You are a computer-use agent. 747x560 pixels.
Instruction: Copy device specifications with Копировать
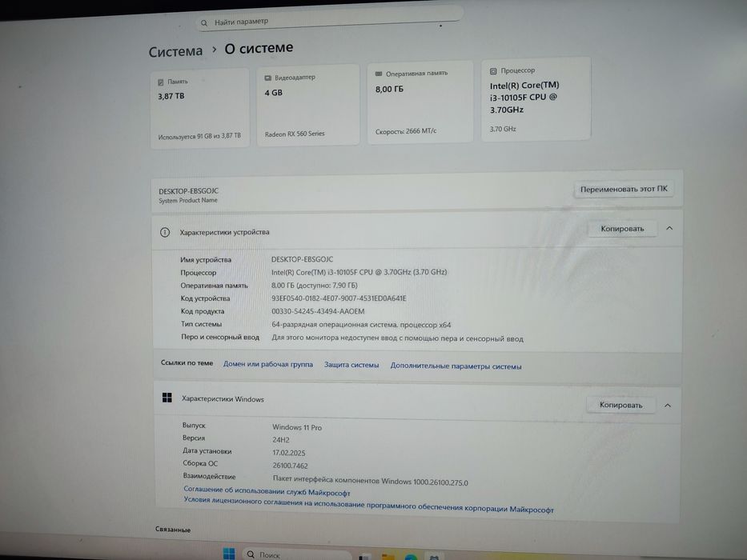[x=622, y=229]
